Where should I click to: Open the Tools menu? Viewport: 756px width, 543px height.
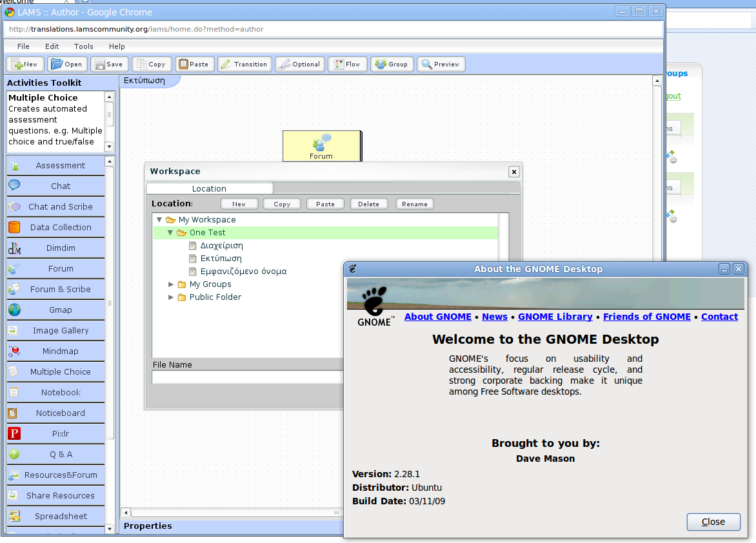84,46
